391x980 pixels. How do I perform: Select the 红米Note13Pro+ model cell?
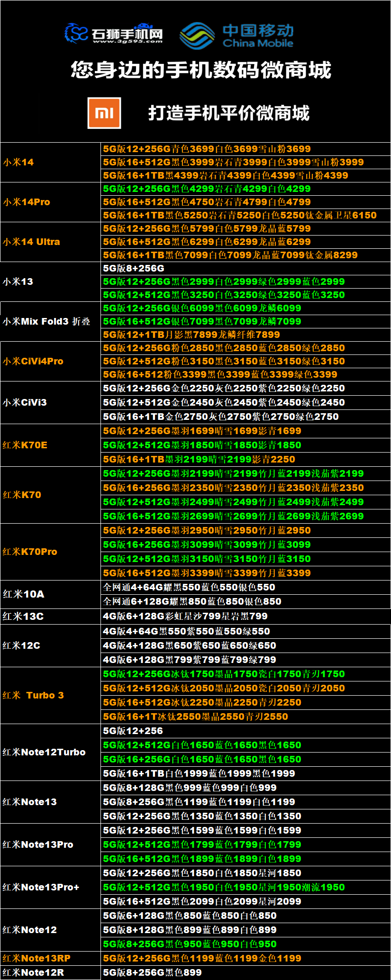[51, 887]
